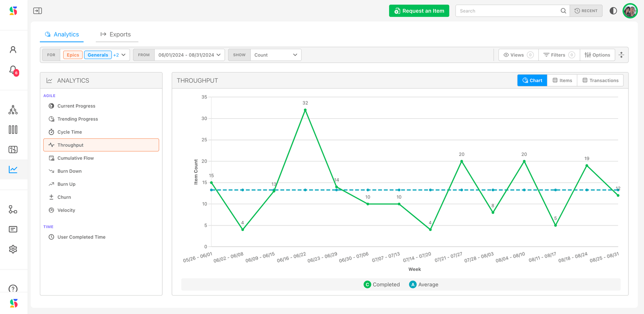Click into the Search field
644x314 pixels.
508,11
